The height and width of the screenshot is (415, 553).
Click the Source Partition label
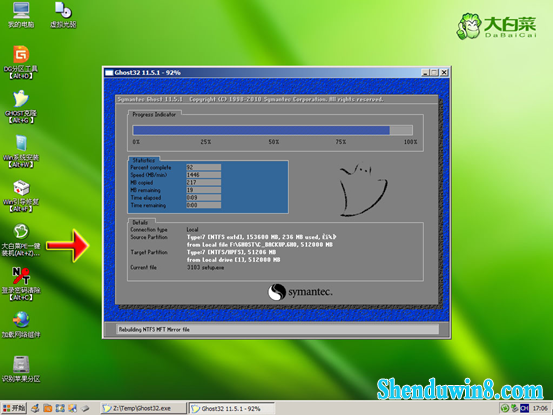point(149,237)
